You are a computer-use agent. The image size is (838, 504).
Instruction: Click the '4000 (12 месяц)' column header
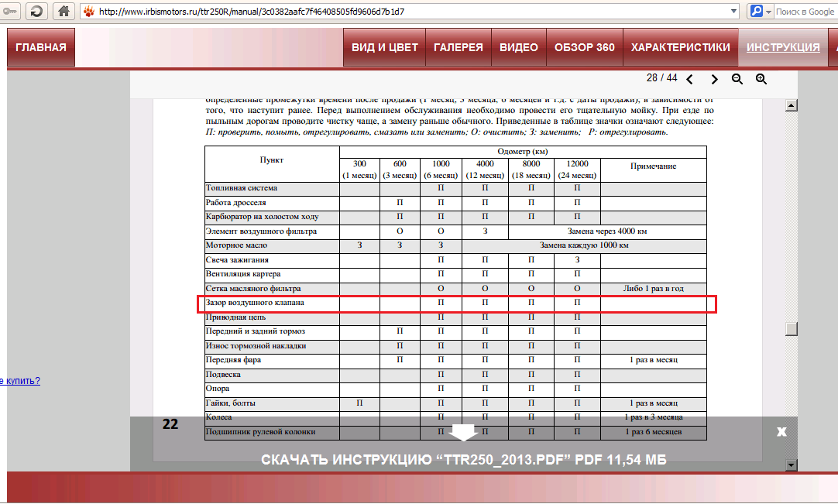point(485,170)
